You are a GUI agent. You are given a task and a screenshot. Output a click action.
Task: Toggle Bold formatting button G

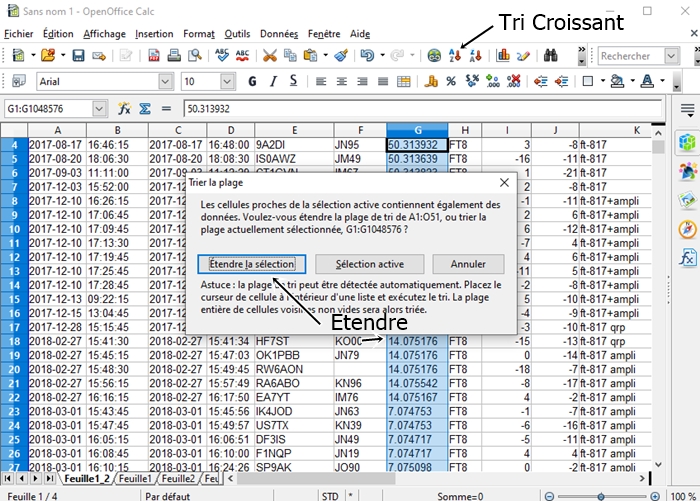point(252,81)
